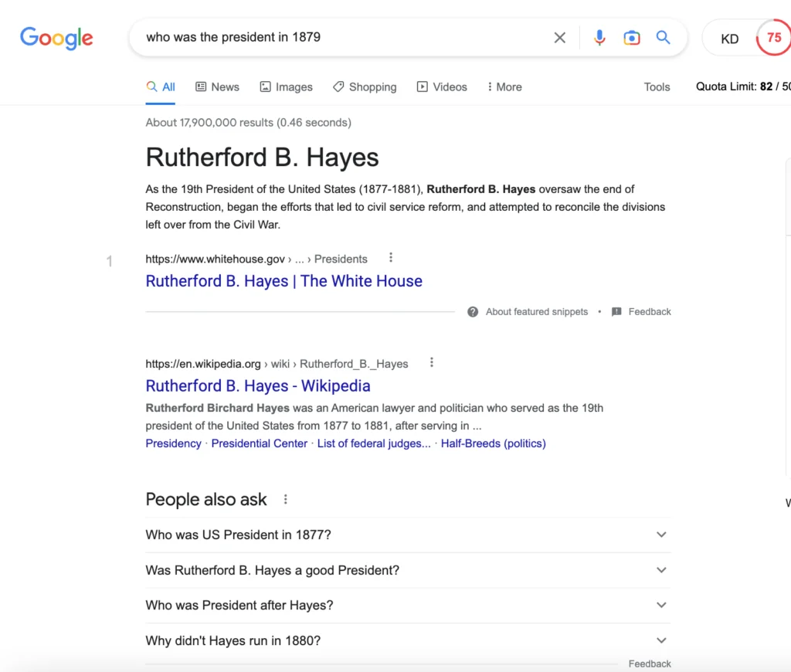Click the About featured snippets question icon
The width and height of the screenshot is (791, 672).
tap(473, 312)
